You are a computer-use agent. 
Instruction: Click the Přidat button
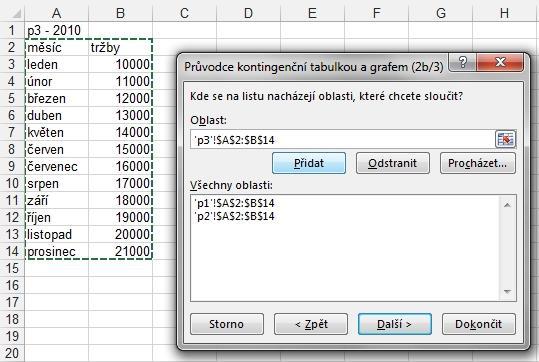point(309,163)
